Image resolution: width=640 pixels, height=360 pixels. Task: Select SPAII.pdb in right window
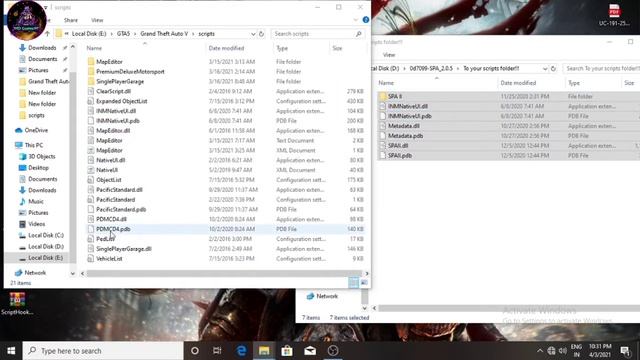[400, 156]
